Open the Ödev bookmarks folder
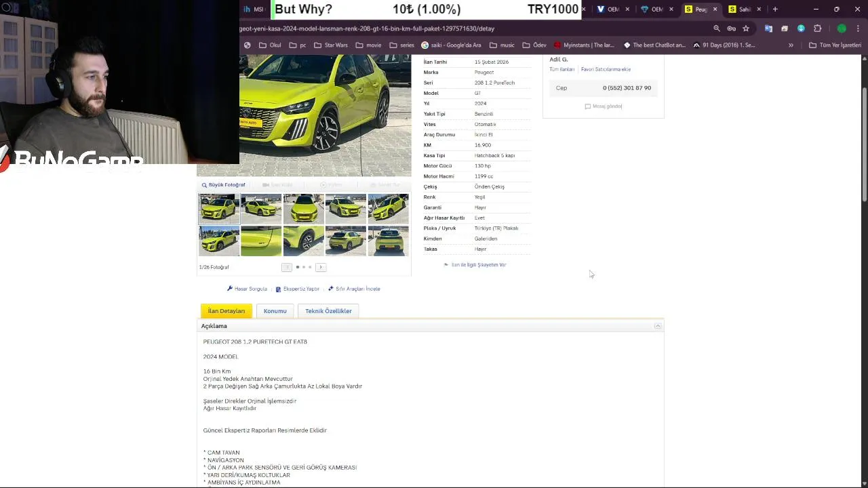The image size is (868, 488). coord(534,45)
